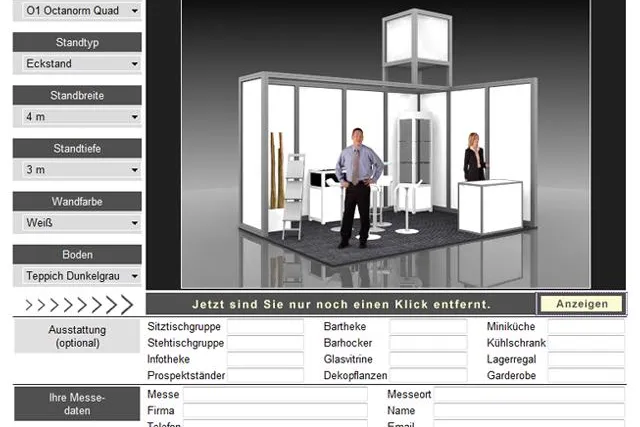
Task: Click the Kühlschrank input field
Action: tap(586, 343)
